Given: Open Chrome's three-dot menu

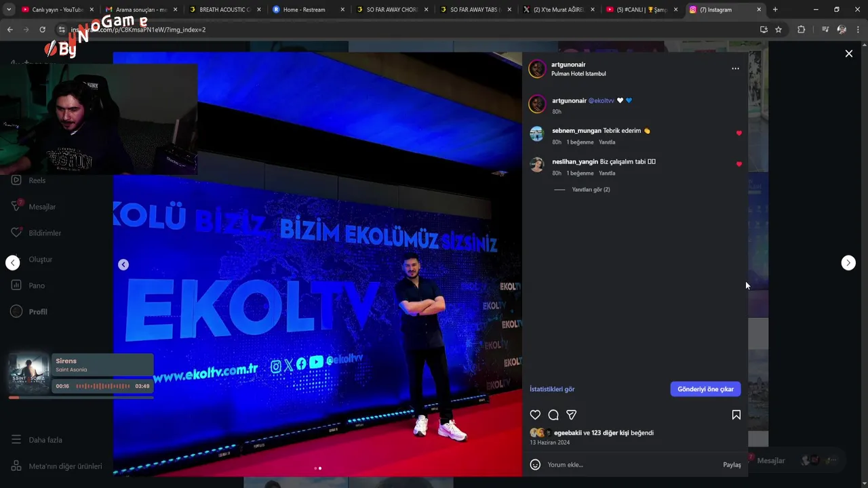Looking at the screenshot, I should 858,30.
